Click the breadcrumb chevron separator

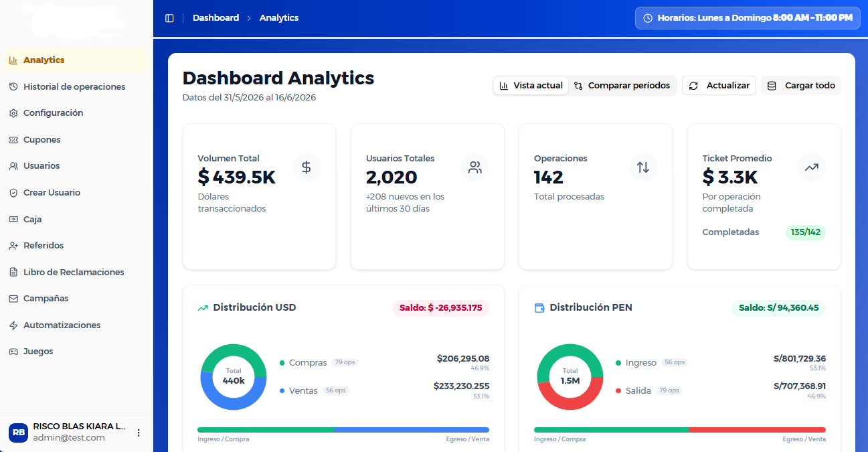tap(249, 18)
